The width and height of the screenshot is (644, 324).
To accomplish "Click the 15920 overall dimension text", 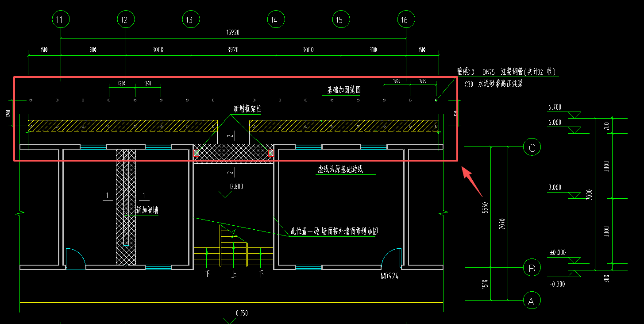I will [x=233, y=33].
